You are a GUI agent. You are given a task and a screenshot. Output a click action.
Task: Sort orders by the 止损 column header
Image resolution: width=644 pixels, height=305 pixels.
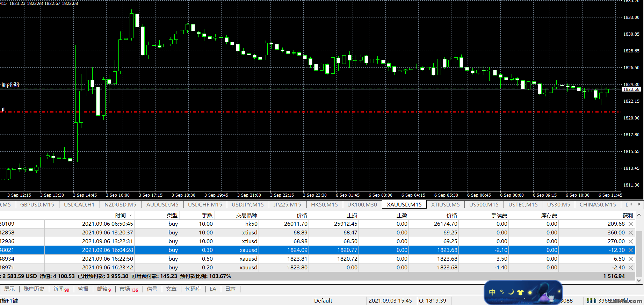(334, 215)
